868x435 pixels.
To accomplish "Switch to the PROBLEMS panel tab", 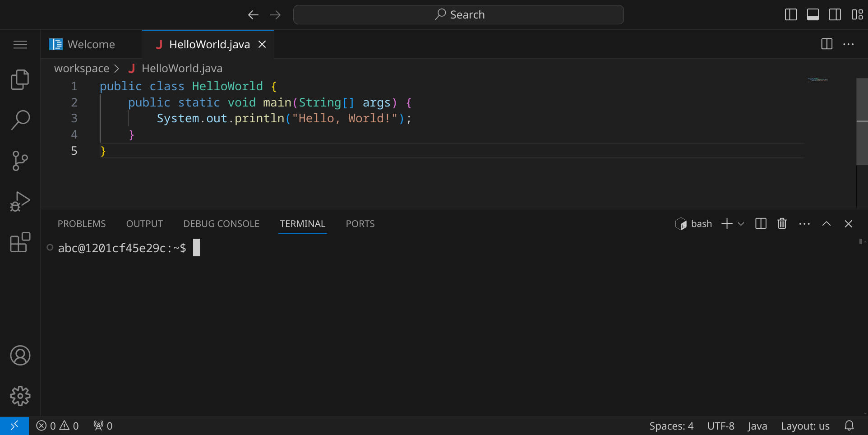I will 82,224.
